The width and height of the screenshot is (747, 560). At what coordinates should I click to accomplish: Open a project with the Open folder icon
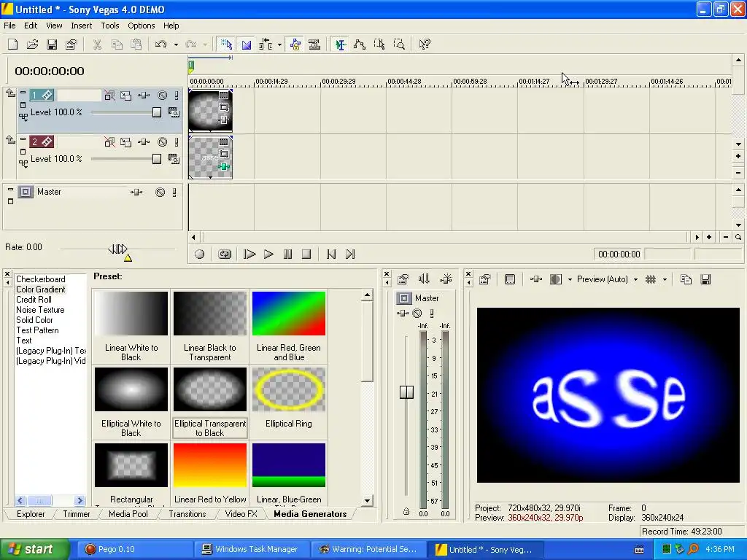(x=32, y=44)
